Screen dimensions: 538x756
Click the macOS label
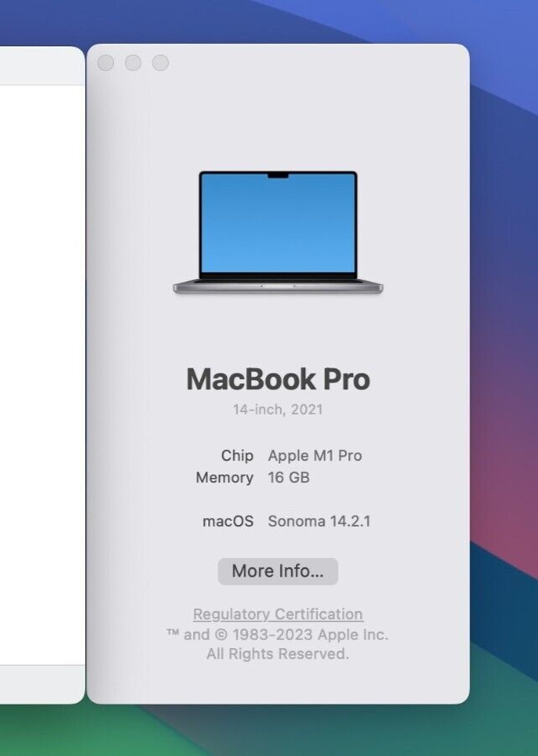228,521
